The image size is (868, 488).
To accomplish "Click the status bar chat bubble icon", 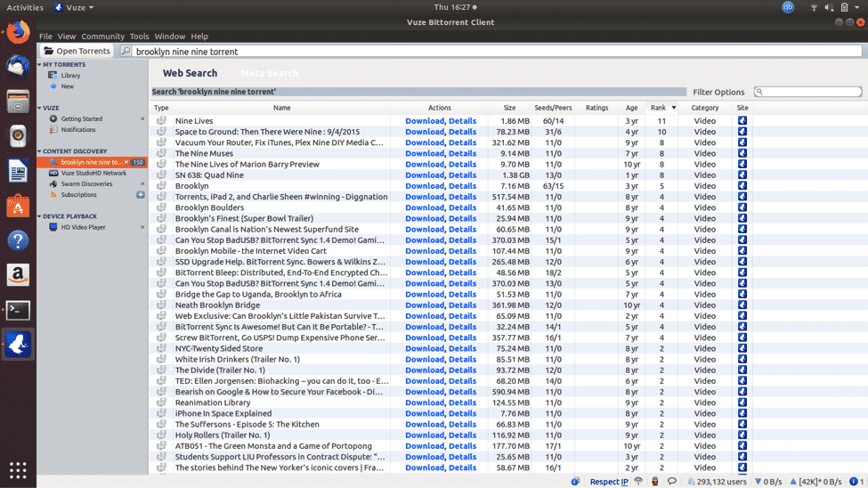I will [672, 482].
